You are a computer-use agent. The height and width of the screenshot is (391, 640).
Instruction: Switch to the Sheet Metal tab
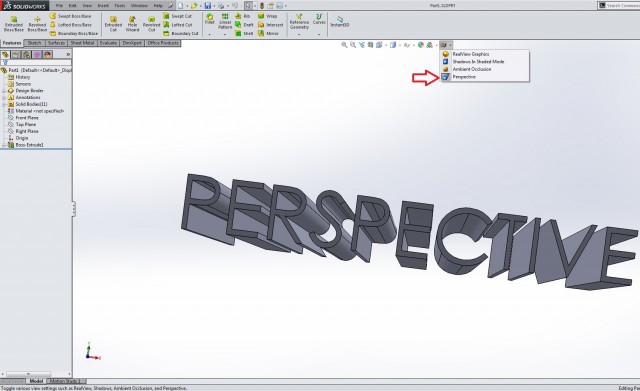point(82,43)
